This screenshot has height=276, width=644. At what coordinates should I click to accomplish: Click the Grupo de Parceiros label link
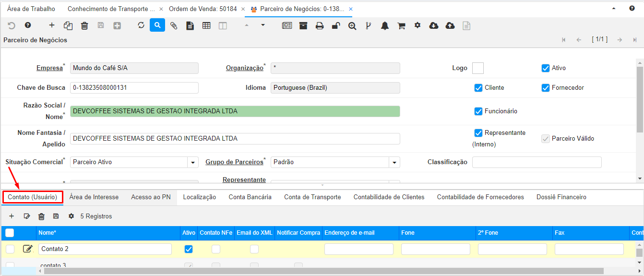click(x=235, y=162)
